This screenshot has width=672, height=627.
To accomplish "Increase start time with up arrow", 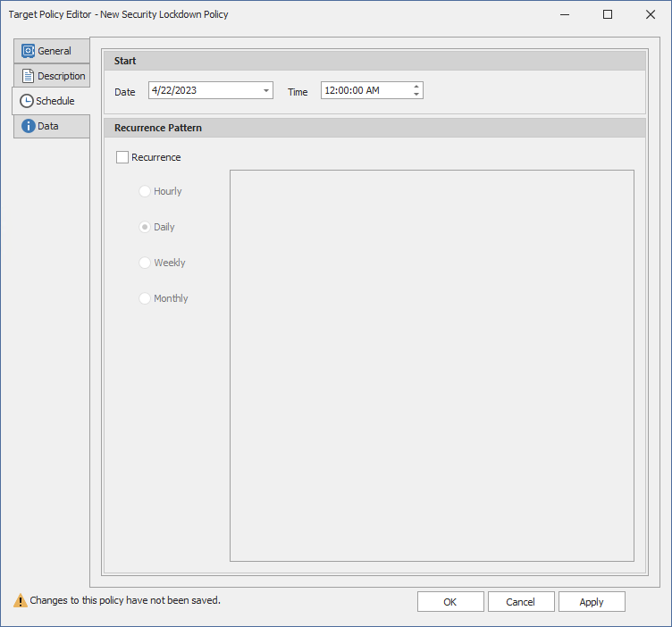I will point(416,87).
